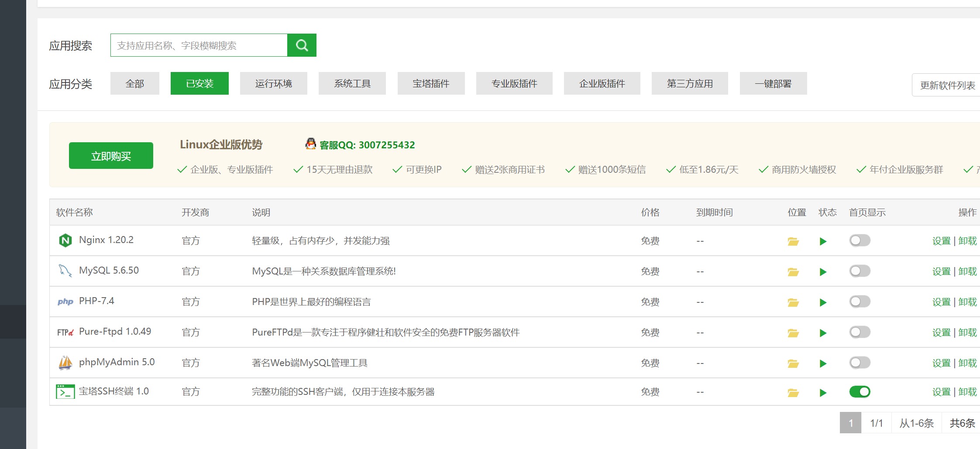Click 宝塔SSH终端 running status play icon
Viewport: 980px width, 449px height.
pyautogui.click(x=823, y=393)
